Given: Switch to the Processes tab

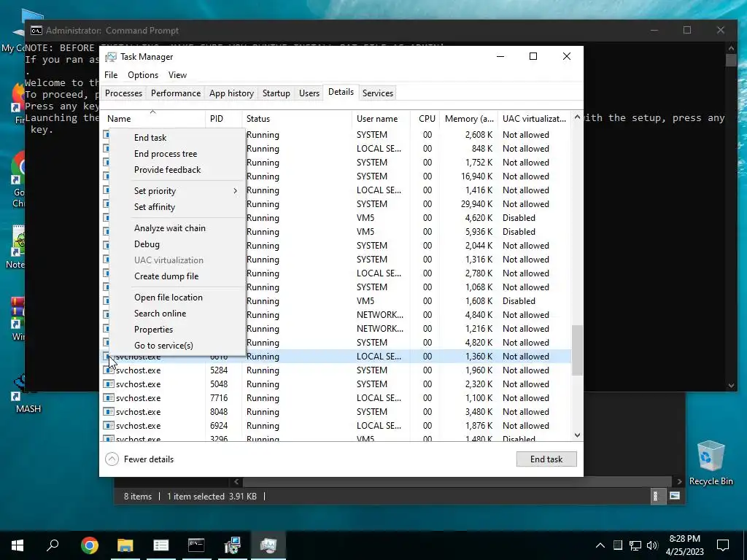Looking at the screenshot, I should coord(123,93).
